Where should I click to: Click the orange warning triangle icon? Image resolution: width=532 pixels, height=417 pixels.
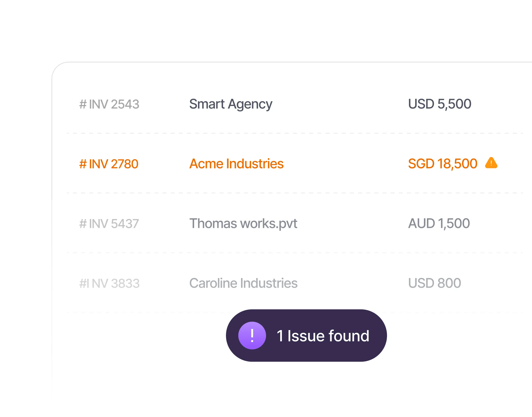tap(491, 163)
